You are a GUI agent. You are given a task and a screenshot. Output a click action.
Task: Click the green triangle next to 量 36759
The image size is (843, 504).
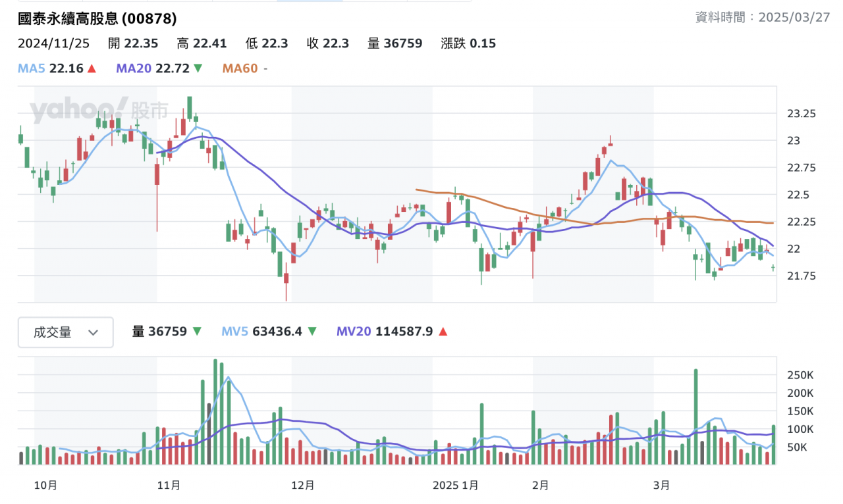(196, 332)
